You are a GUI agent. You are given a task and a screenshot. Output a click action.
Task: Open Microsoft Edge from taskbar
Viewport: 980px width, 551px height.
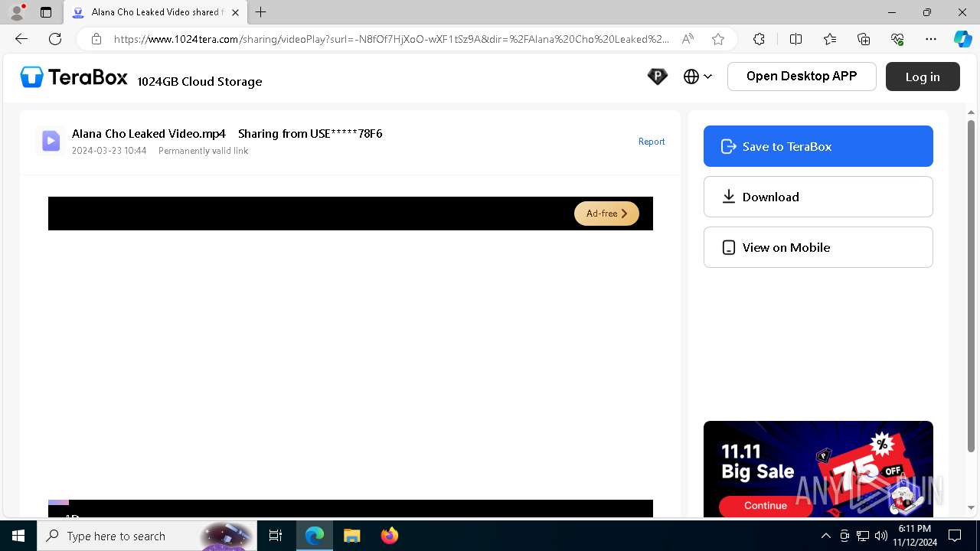(315, 536)
